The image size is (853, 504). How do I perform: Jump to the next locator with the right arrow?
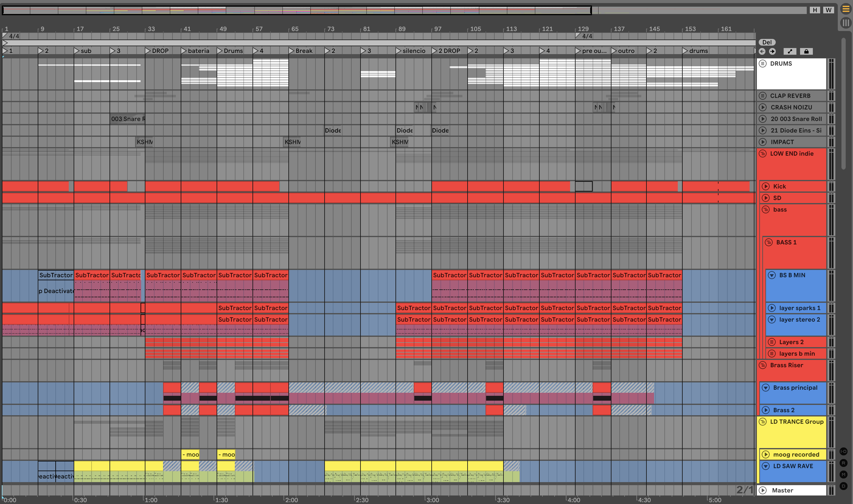(772, 52)
